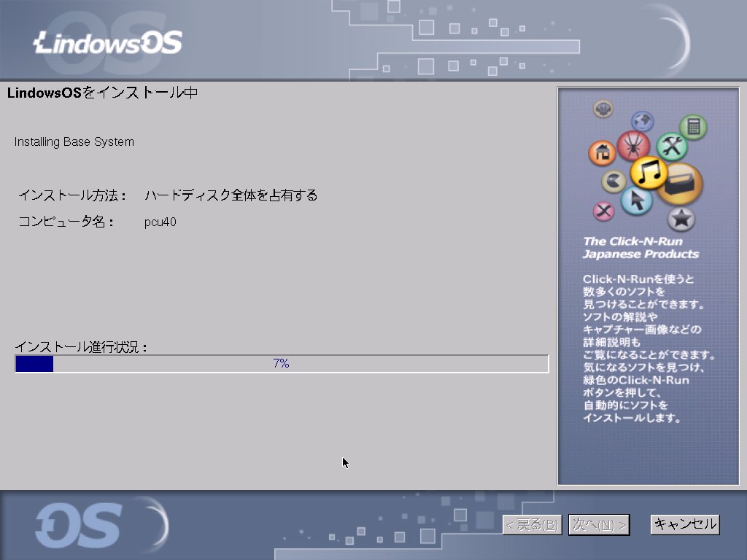Click 'ハードディスク全体を占有する' install method text
The height and width of the screenshot is (560, 747).
pyautogui.click(x=231, y=195)
